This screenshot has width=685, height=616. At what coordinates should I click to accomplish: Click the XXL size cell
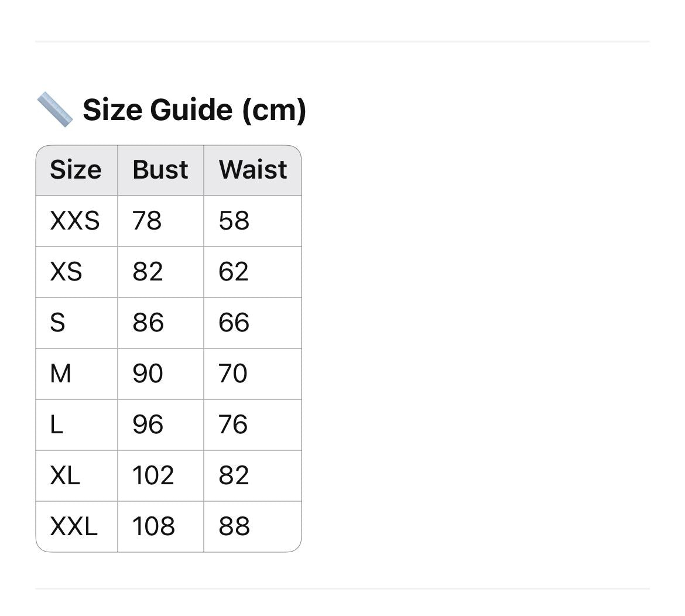coord(77,526)
